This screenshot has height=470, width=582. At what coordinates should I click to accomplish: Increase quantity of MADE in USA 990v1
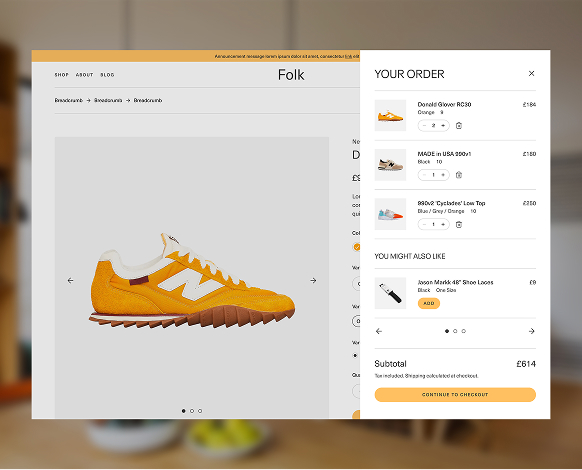pyautogui.click(x=443, y=175)
